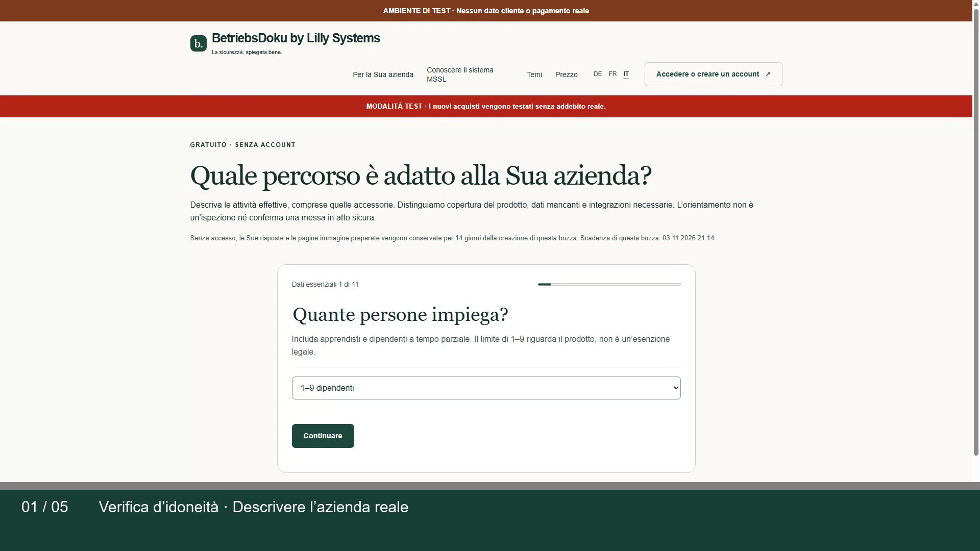Expand the '1–9 dipendenti' employee dropdown
The width and height of the screenshot is (980, 551).
(x=486, y=388)
